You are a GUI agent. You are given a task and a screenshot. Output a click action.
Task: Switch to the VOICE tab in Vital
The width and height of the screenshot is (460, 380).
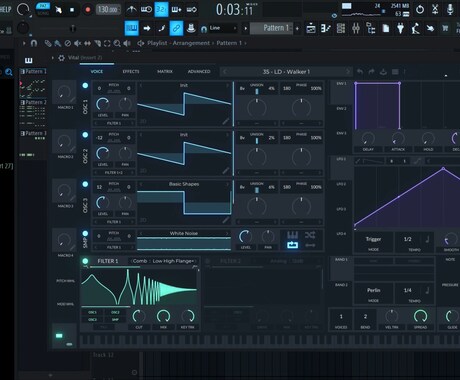click(x=97, y=71)
